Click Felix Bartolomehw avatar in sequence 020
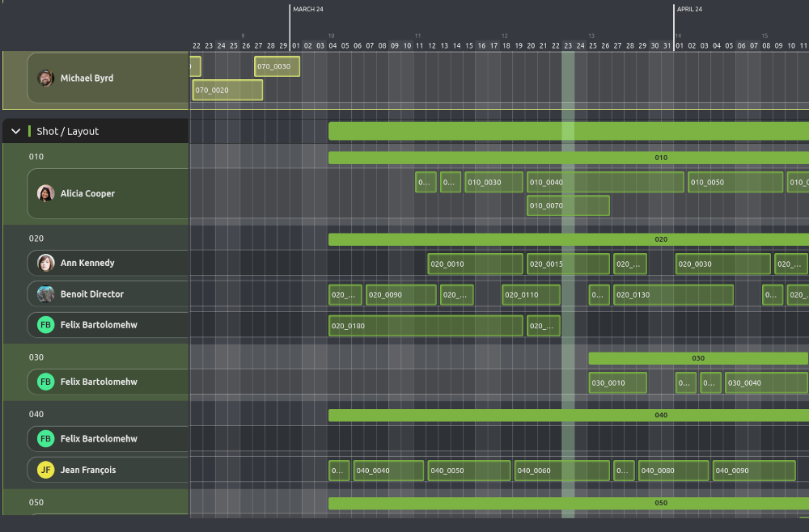 46,325
